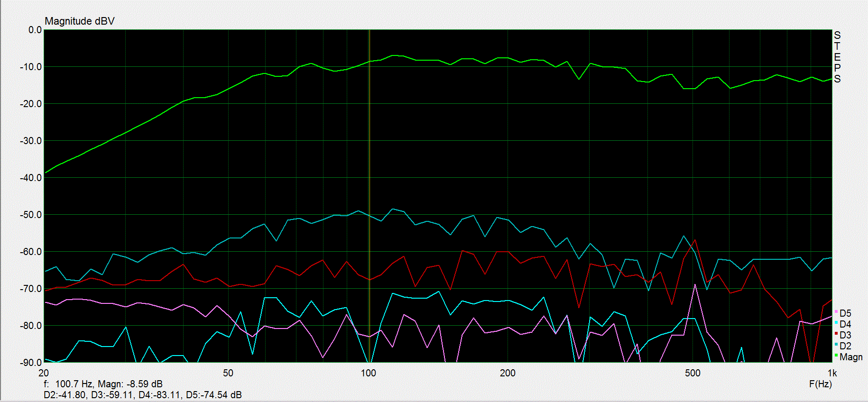Click the D2:-41.80 distortion readout line
Screen dimensions: 868x402
tap(143, 395)
